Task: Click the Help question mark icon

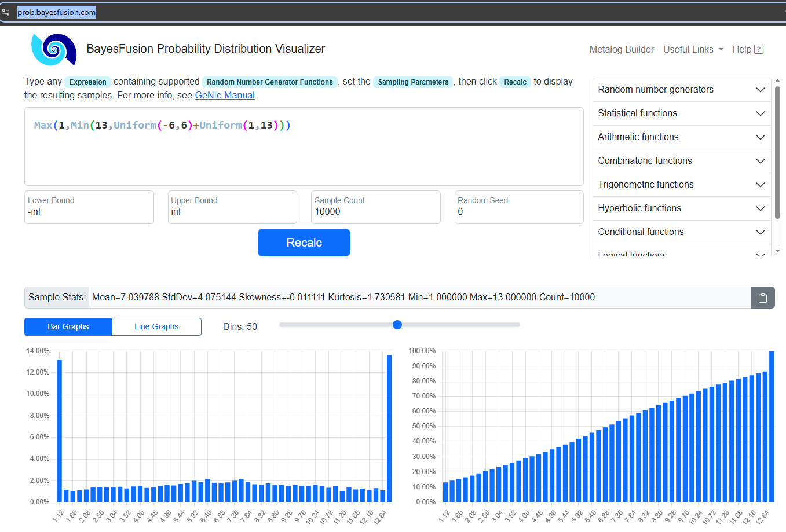Action: pos(759,50)
